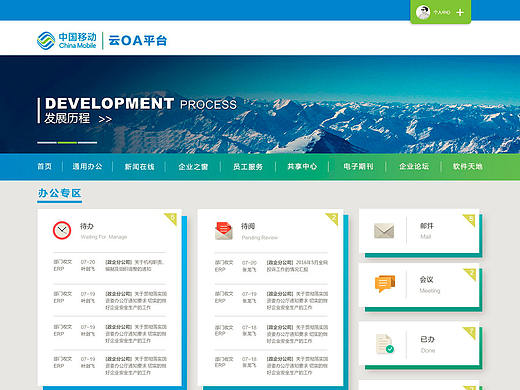Open the 07-20 entry in 待阅 list
The image size is (520, 390).
pos(271,266)
